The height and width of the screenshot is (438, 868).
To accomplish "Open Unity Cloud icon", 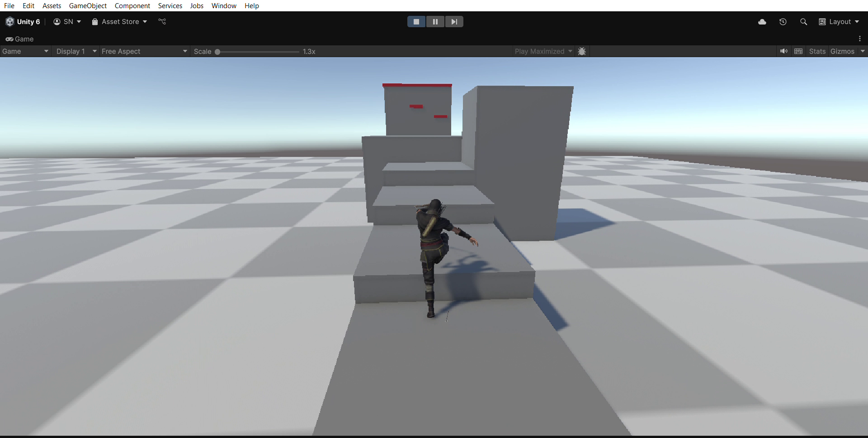I will tap(762, 22).
